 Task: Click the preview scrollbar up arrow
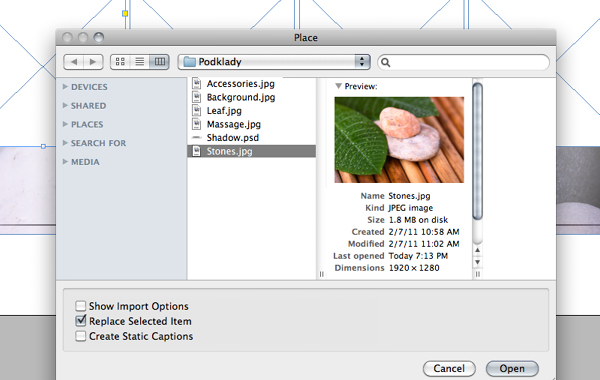(477, 250)
